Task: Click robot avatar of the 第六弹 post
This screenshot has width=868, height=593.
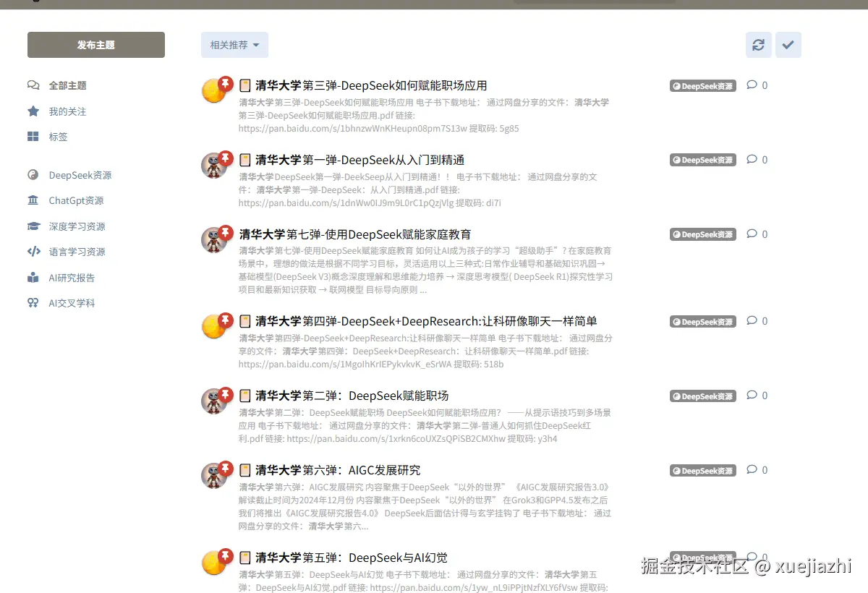Action: point(213,476)
